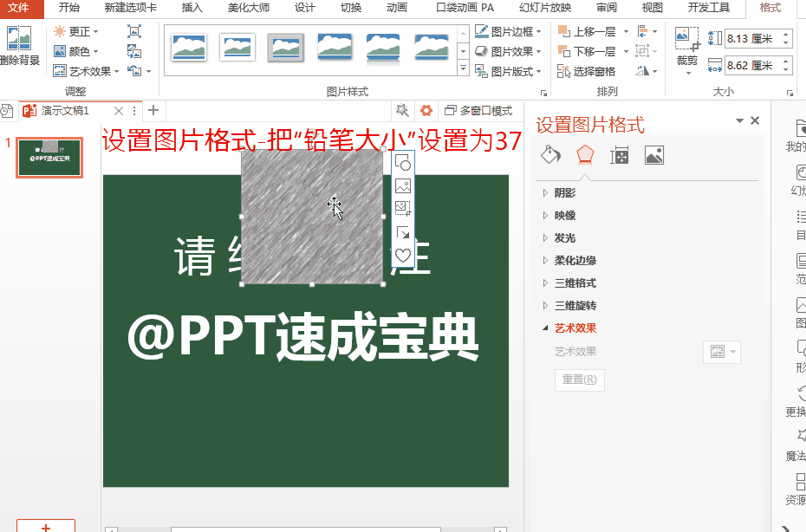Open the Effects pentagon pane tab icon
This screenshot has height=532, width=806.
585,155
